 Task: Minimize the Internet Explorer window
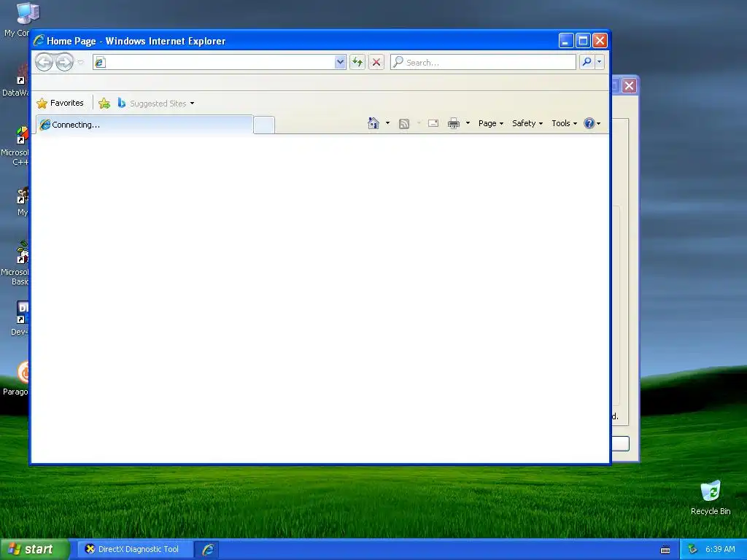(566, 41)
